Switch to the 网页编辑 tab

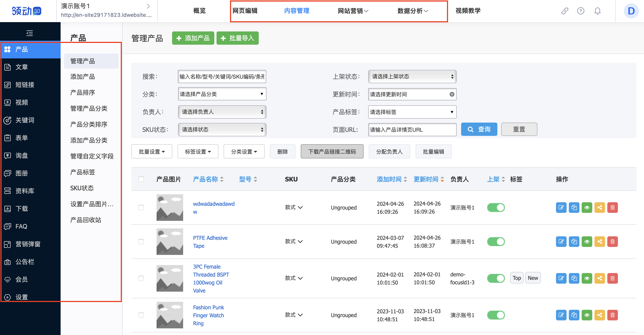pyautogui.click(x=245, y=11)
